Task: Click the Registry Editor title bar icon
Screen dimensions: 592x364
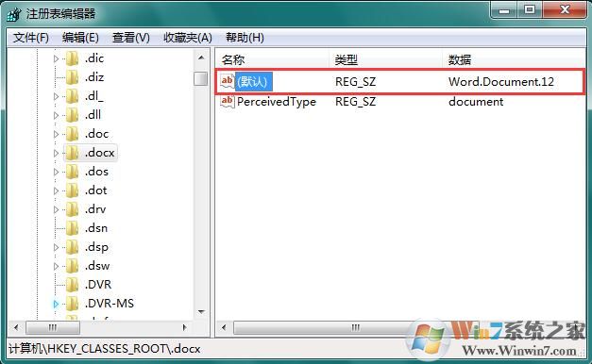Action: coord(14,14)
